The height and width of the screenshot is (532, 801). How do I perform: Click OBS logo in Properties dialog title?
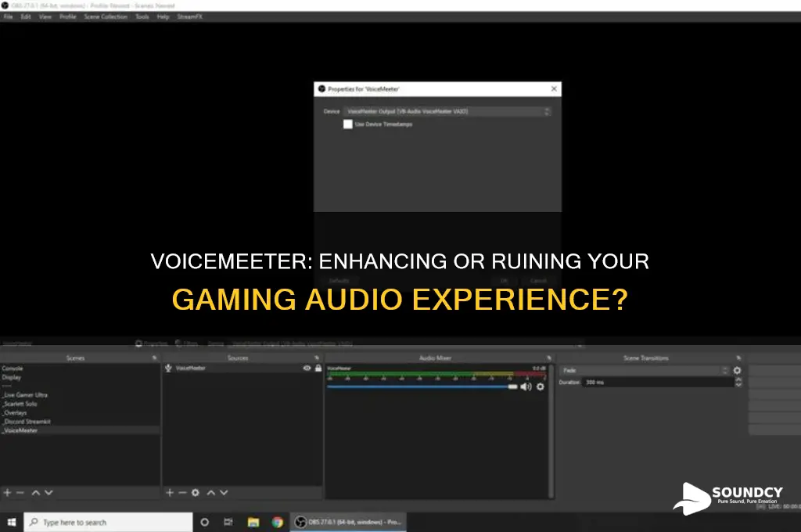click(321, 89)
